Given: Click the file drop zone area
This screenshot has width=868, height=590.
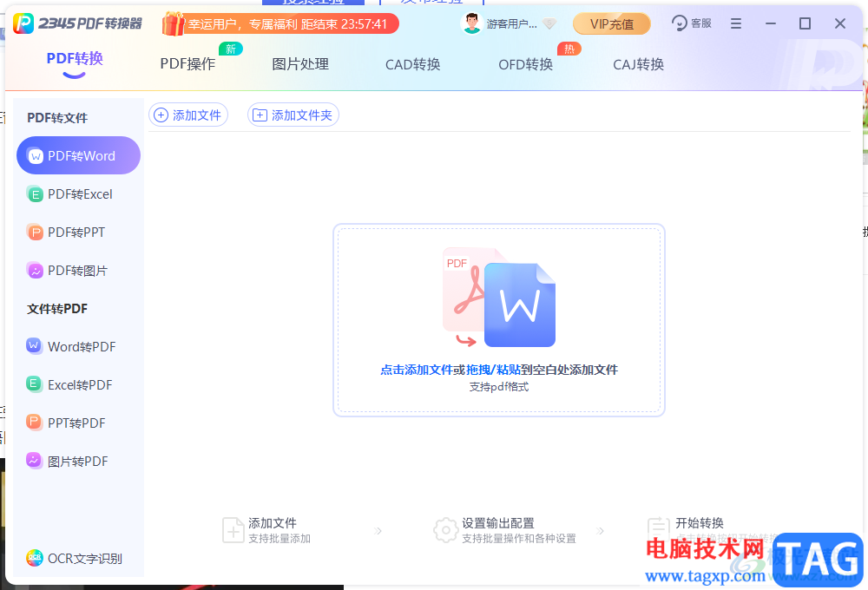Looking at the screenshot, I should [x=499, y=320].
